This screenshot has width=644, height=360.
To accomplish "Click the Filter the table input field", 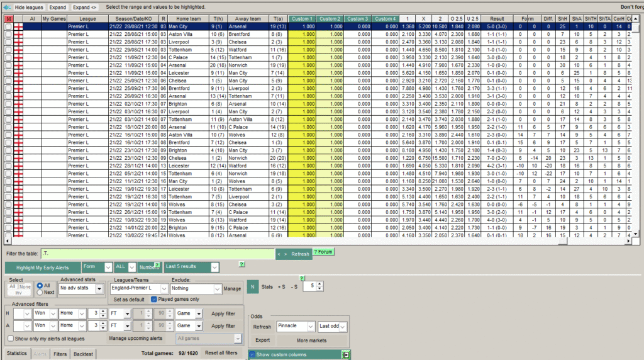I will tap(157, 253).
